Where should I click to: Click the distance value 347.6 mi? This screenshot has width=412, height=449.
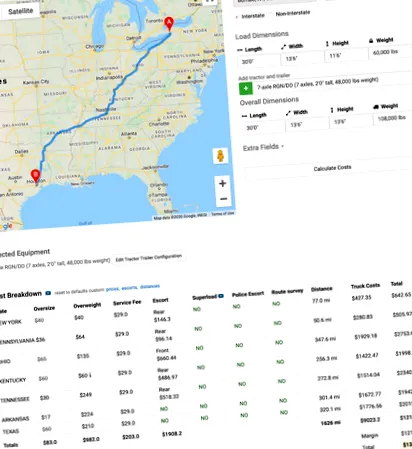click(325, 339)
